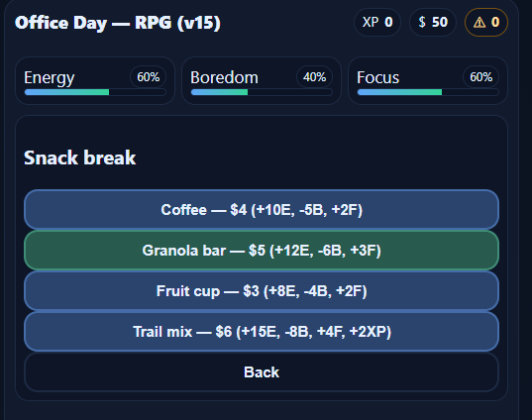The width and height of the screenshot is (532, 420).
Task: Click the Energy progress bar
Action: click(95, 92)
